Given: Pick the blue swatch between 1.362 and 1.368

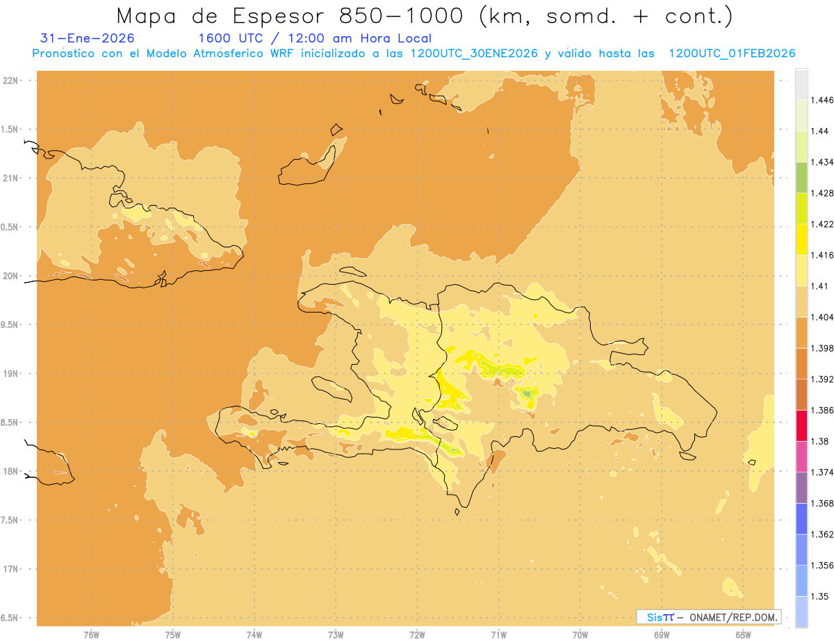Looking at the screenshot, I should pyautogui.click(x=801, y=518).
